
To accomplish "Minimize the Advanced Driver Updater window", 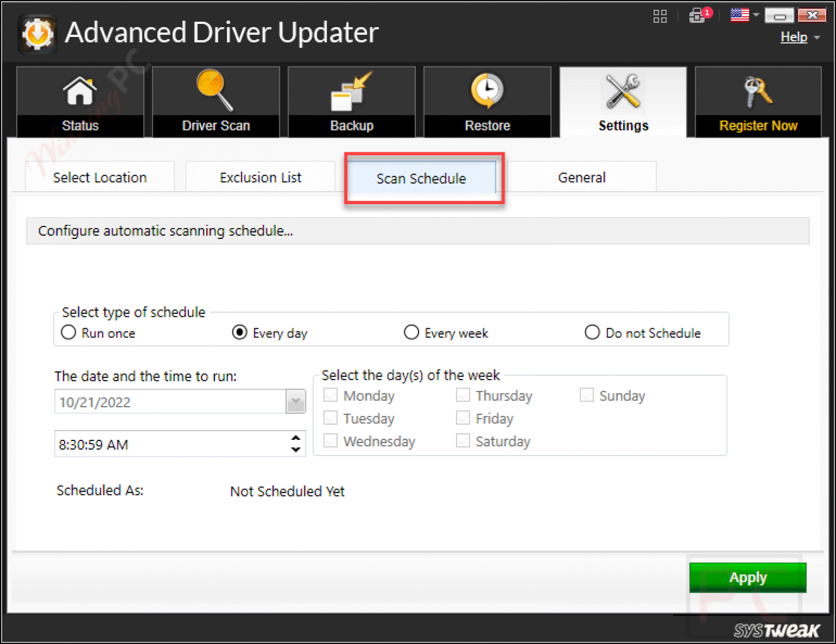I will coord(779,15).
